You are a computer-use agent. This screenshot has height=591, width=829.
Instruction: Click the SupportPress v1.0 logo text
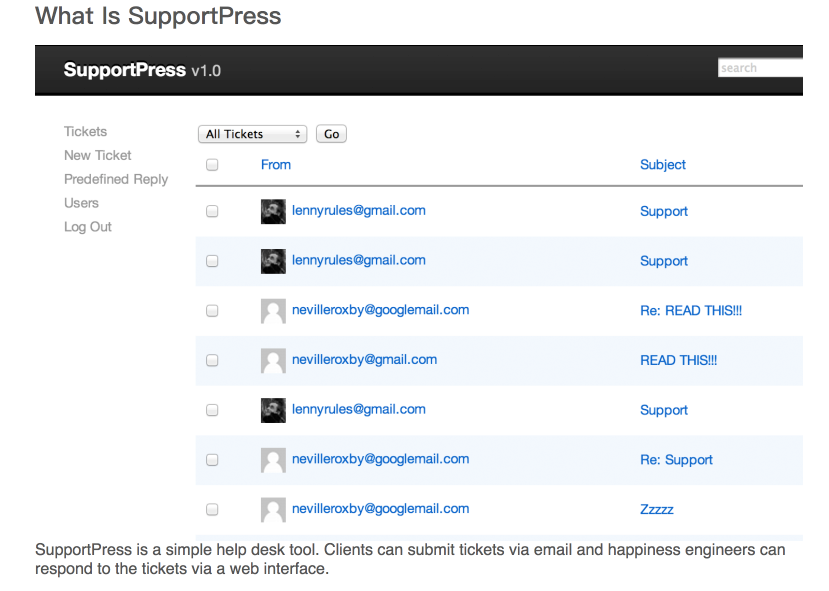[142, 70]
